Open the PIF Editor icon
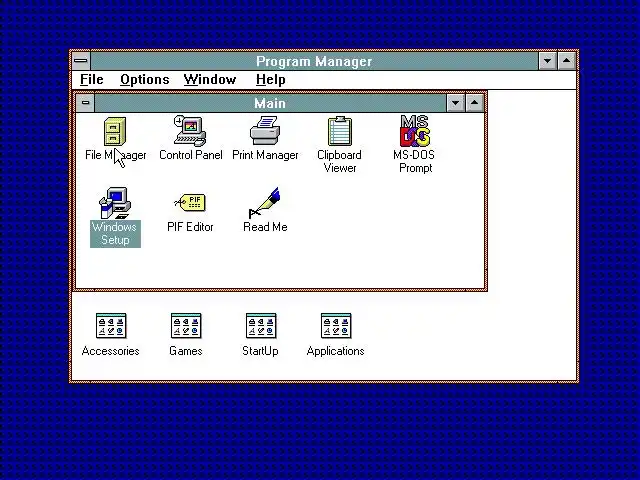 190,202
